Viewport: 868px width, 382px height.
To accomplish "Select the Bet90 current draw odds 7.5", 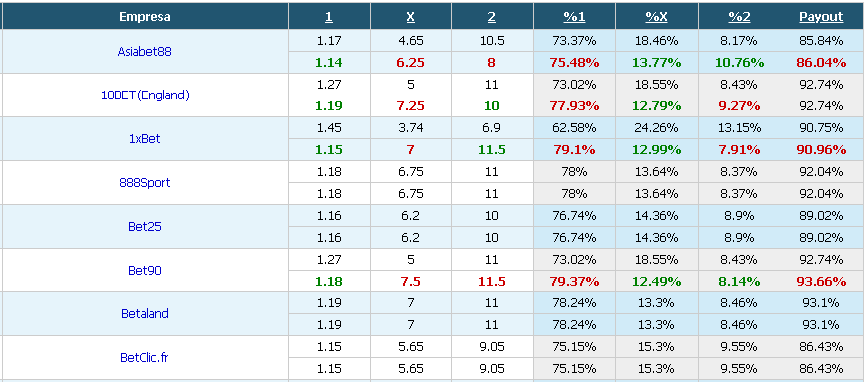I will click(411, 282).
